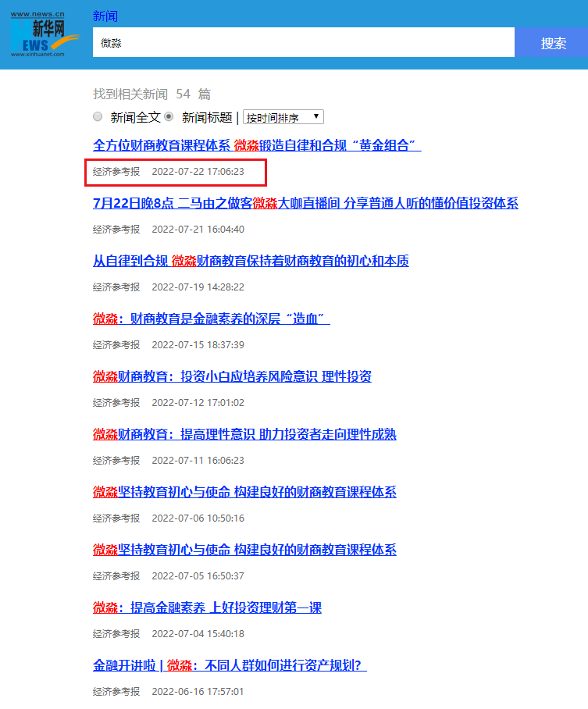Click source 经济参考报 beside 2022-07-22 date

[116, 172]
